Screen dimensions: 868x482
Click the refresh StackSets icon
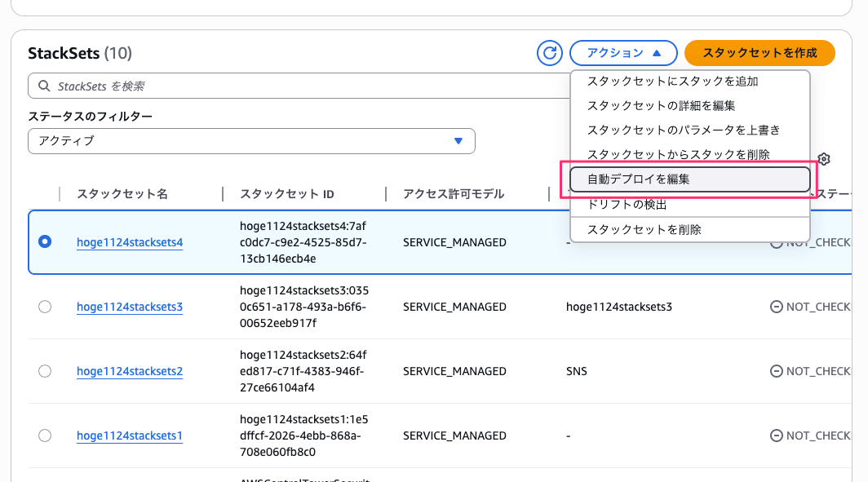pyautogui.click(x=550, y=53)
